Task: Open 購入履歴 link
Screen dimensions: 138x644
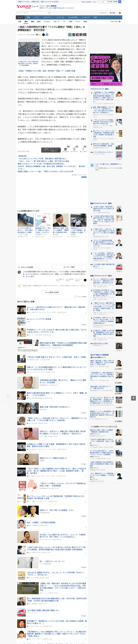Action: (x=112, y=13)
